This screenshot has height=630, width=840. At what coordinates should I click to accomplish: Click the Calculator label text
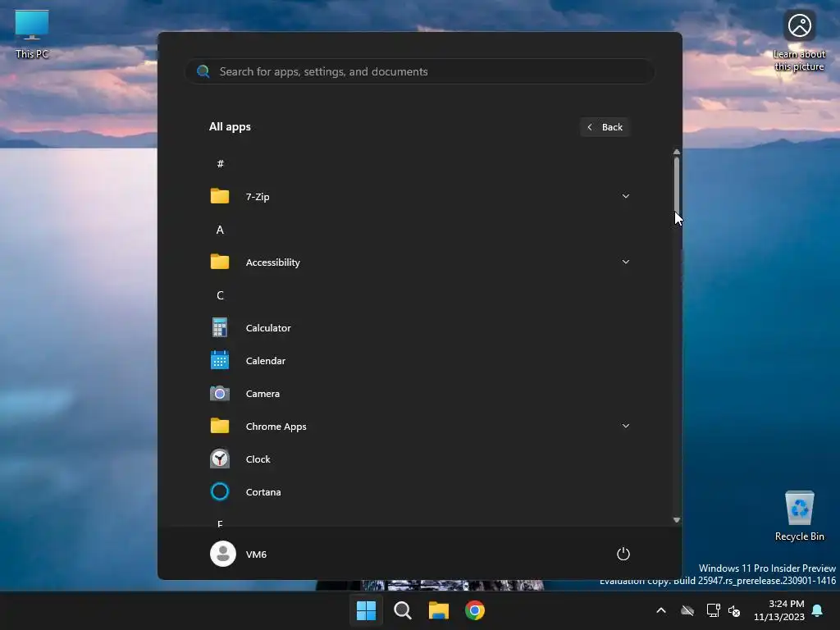tap(268, 328)
